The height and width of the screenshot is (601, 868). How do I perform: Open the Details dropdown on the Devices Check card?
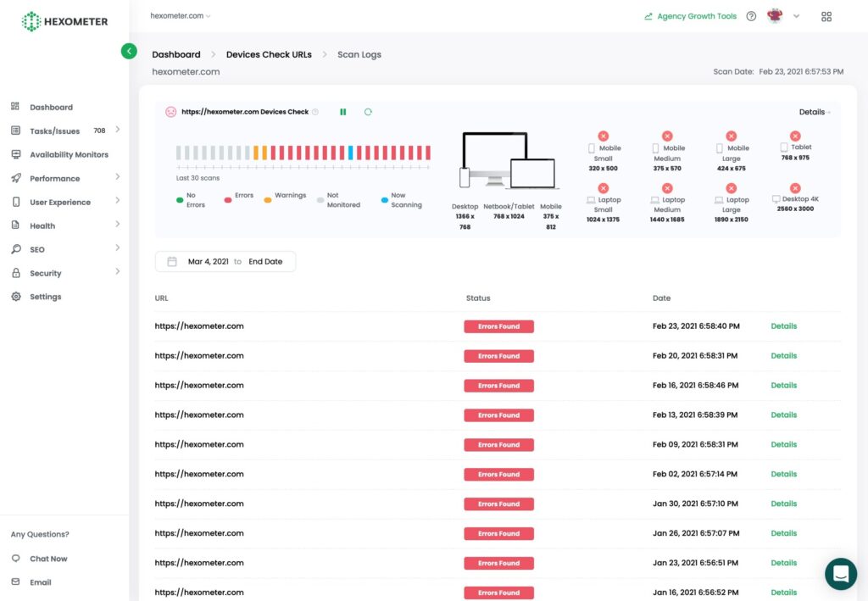coord(812,111)
